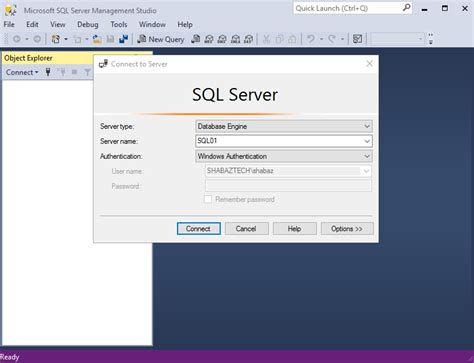Click the Properties window toolbar icon
The width and height of the screenshot is (474, 363).
point(357,39)
